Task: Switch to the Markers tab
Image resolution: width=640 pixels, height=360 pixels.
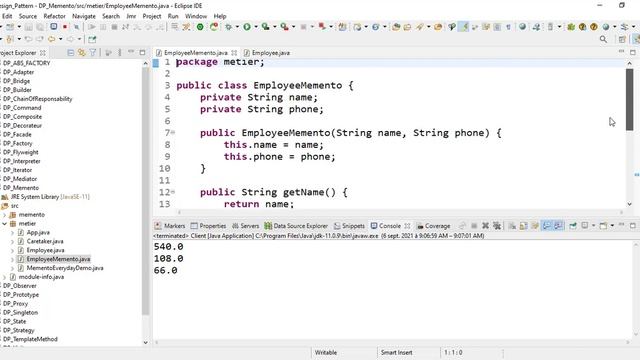Action: click(170, 226)
